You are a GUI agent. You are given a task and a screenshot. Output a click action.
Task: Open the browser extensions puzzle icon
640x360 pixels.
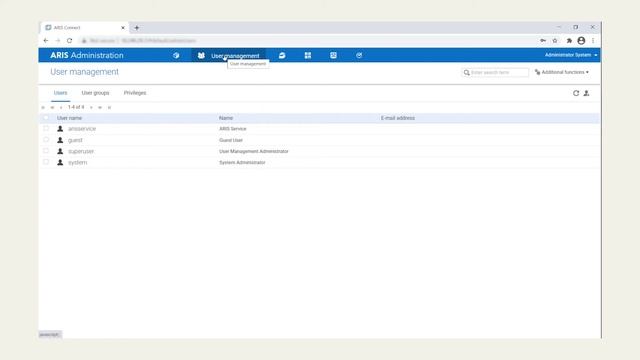(569, 40)
